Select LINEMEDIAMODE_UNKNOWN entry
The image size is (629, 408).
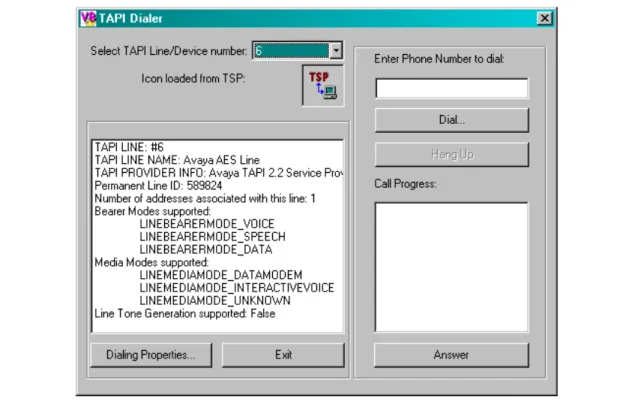(215, 301)
